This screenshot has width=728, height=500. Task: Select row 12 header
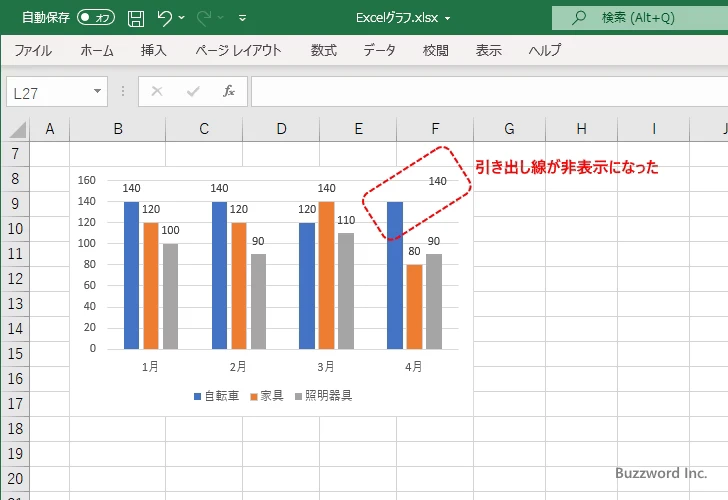tap(15, 279)
